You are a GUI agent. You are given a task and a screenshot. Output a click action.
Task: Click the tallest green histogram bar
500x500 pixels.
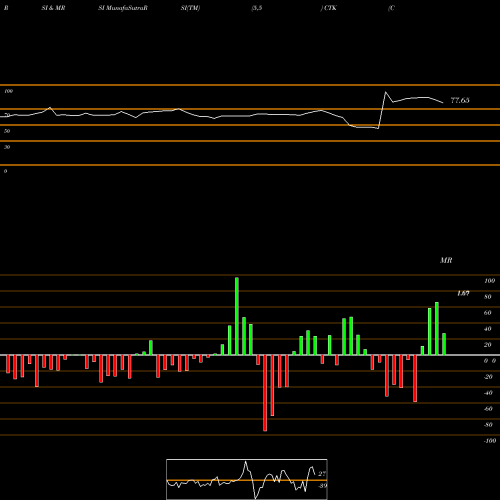coord(237,316)
